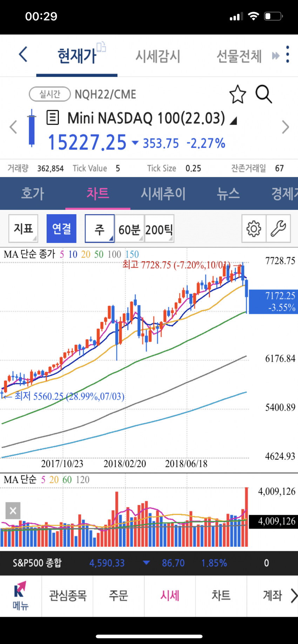Open 시세 in bottom navigation
Screen dimensions: 298x644
(170, 596)
